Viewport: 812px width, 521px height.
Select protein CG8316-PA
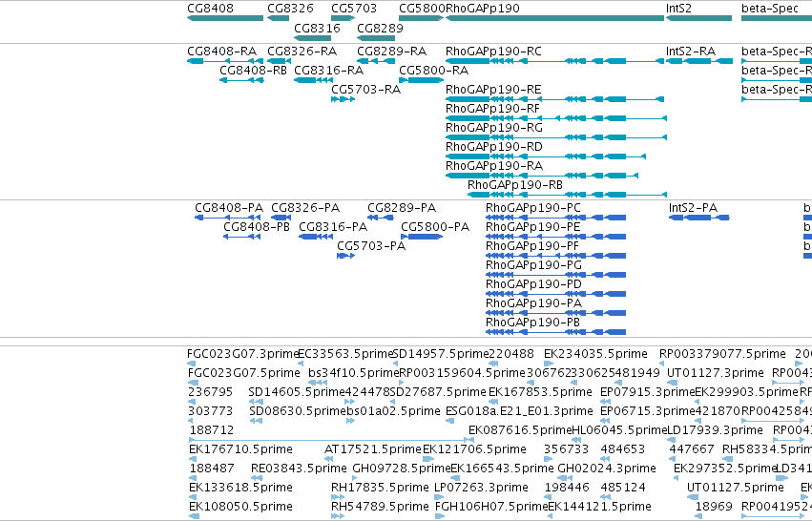[x=316, y=238]
